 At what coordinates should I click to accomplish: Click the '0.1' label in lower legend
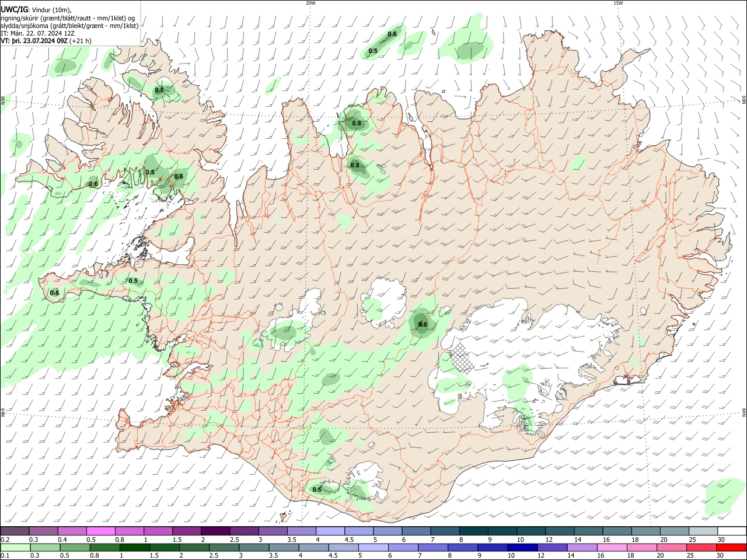click(5, 555)
